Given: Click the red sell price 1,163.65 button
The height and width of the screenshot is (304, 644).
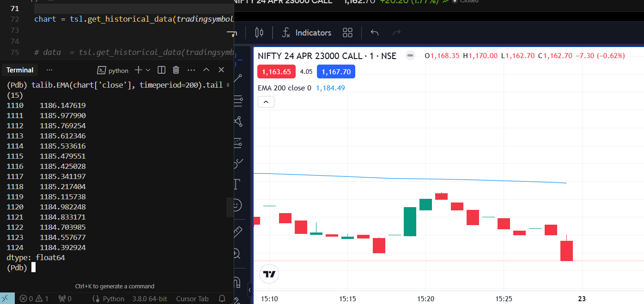Looking at the screenshot, I should click(276, 72).
